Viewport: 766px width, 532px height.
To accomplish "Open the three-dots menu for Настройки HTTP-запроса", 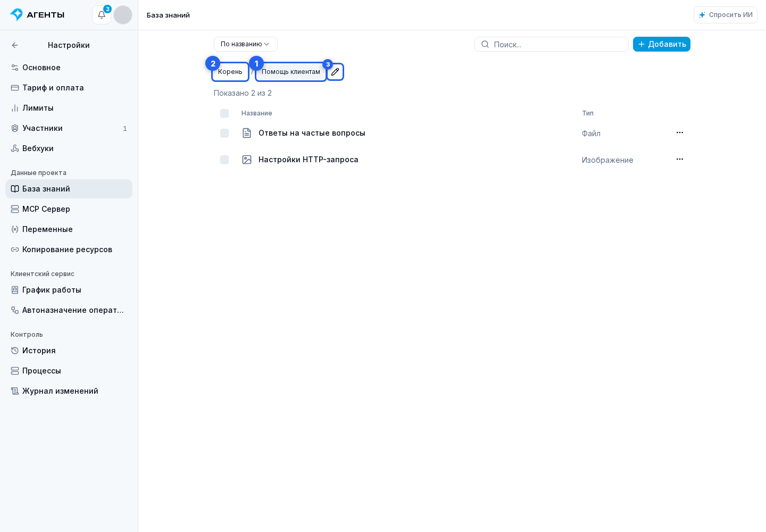I will coord(680,159).
